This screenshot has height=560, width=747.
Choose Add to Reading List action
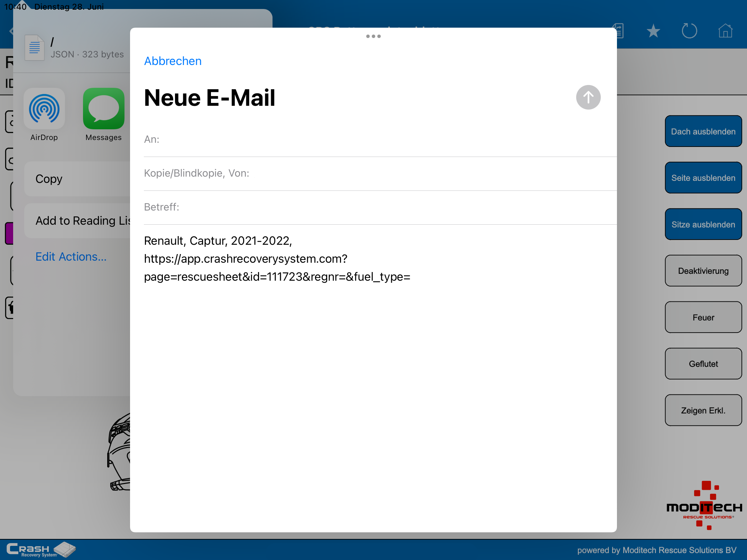77,221
